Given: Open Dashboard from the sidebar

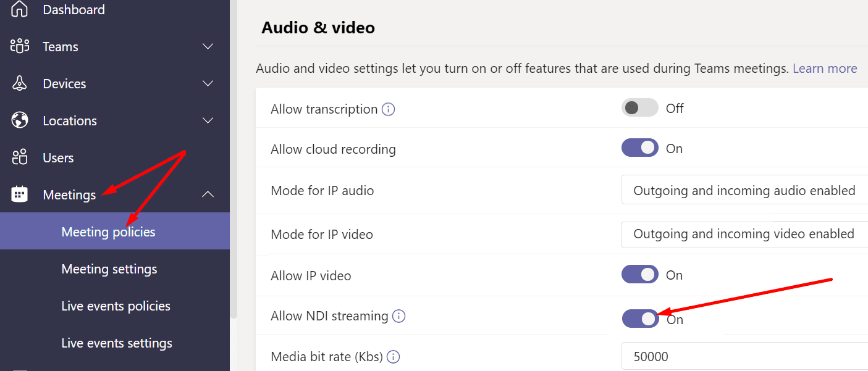Looking at the screenshot, I should click(74, 9).
